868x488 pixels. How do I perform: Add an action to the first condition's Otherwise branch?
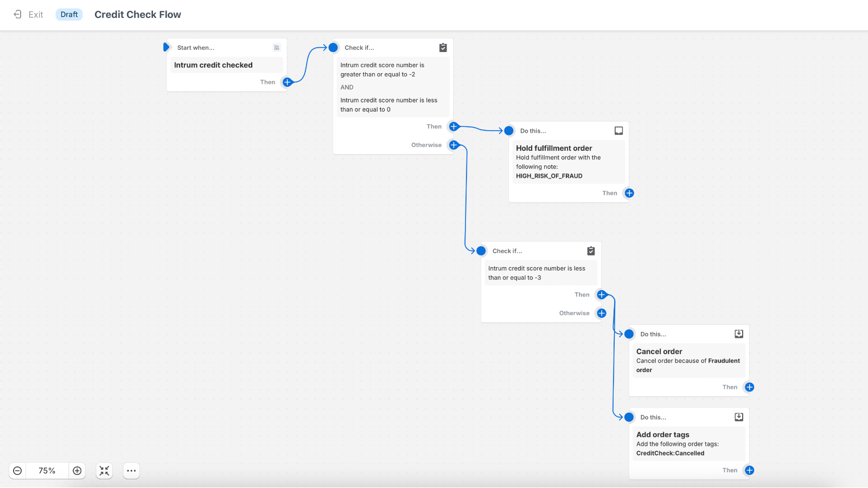click(454, 145)
